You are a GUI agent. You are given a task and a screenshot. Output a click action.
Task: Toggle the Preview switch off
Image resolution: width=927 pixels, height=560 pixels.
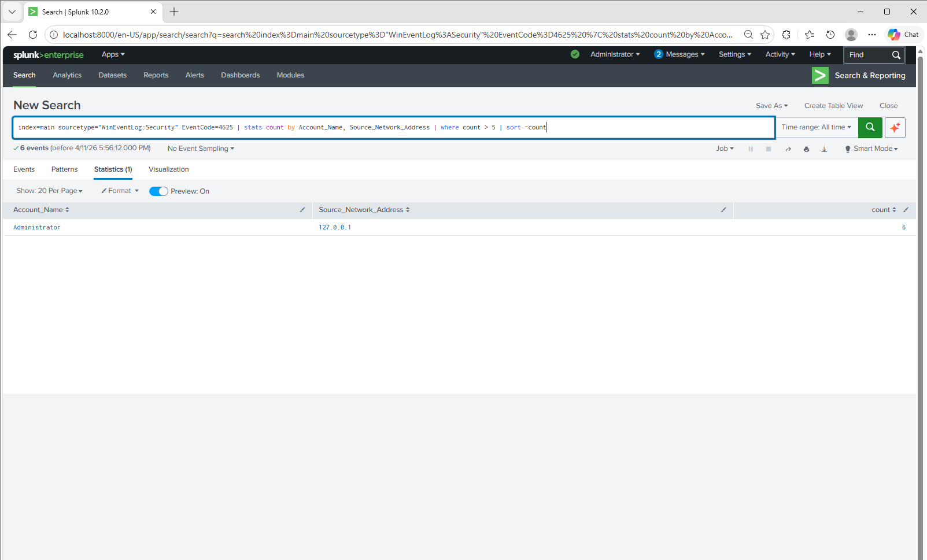pos(158,191)
